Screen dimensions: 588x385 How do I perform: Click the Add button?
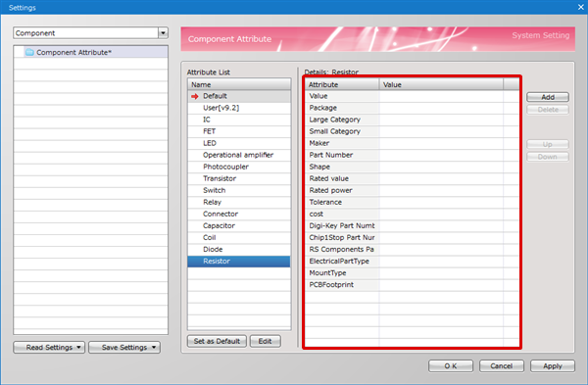(548, 97)
